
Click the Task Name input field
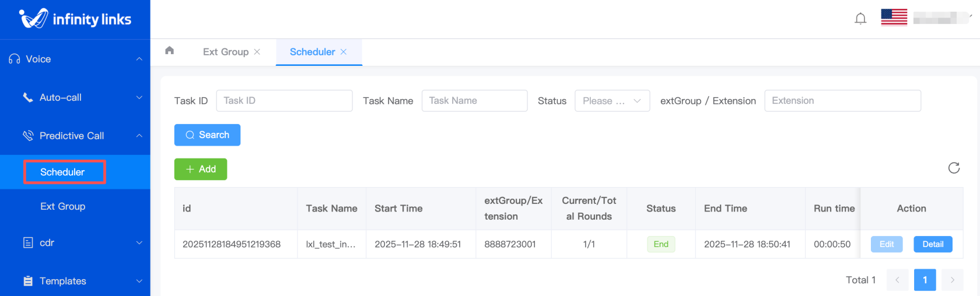474,101
